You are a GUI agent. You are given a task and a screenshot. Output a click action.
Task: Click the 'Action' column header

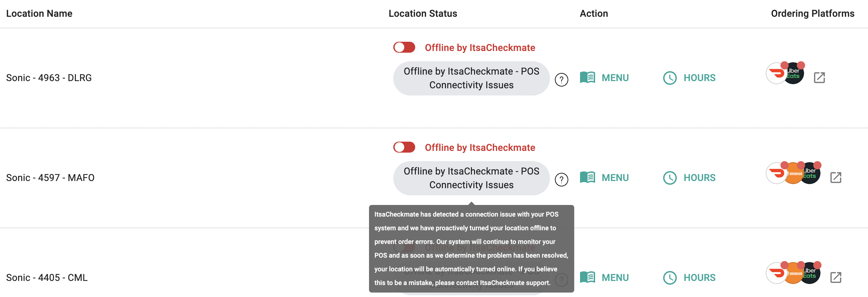[x=594, y=13]
